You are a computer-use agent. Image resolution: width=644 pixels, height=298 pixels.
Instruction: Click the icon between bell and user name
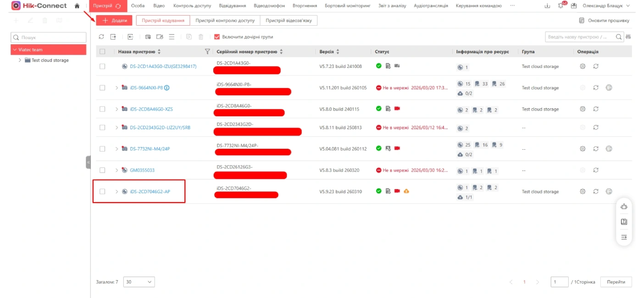[573, 6]
